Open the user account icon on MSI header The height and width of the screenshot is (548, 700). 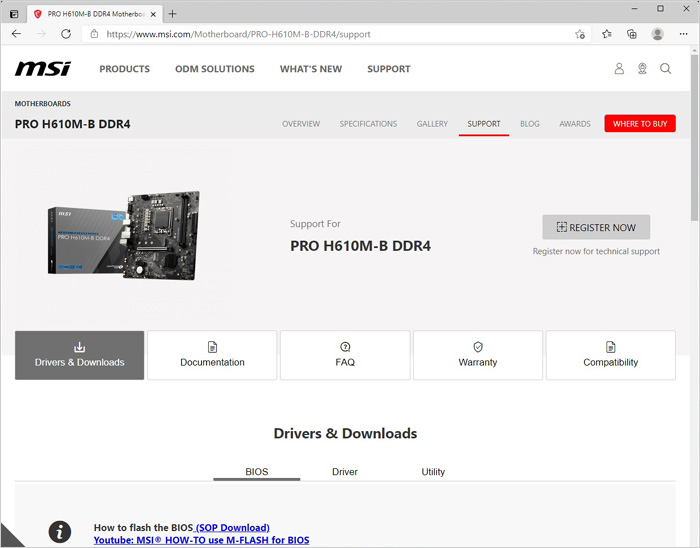pos(619,69)
